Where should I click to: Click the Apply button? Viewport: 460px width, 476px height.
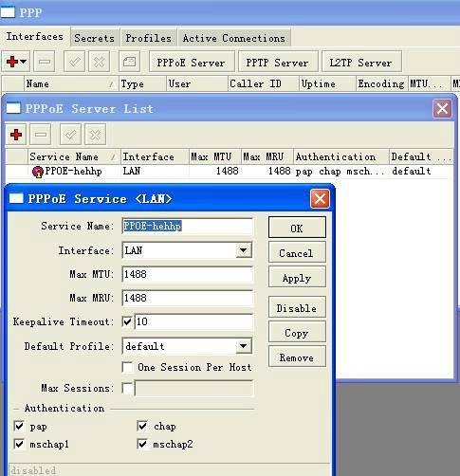[297, 278]
